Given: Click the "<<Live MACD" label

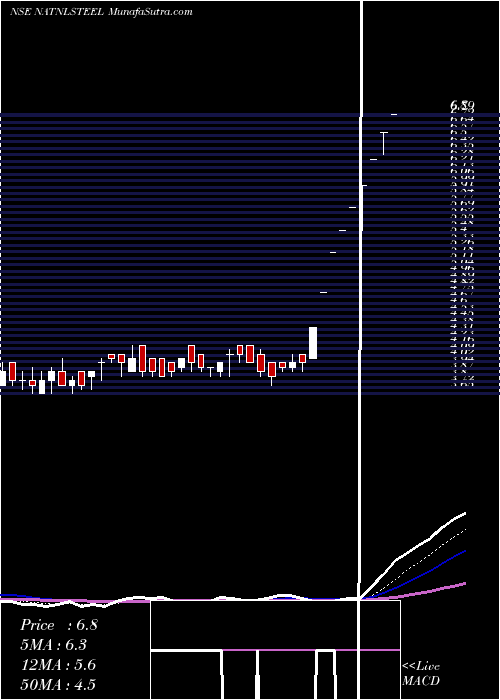Looking at the screenshot, I should [x=421, y=673].
